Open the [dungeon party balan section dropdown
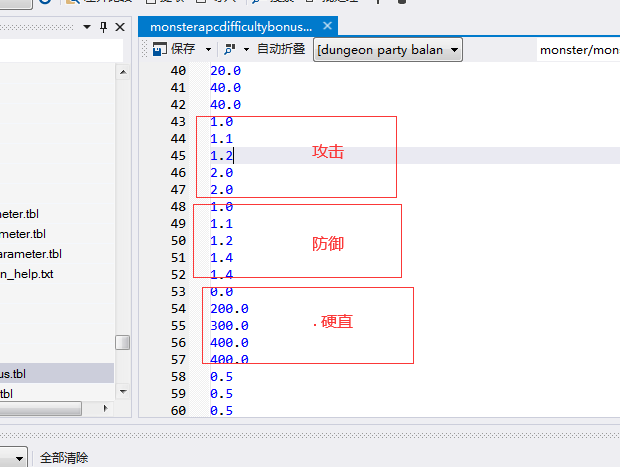 [388, 49]
